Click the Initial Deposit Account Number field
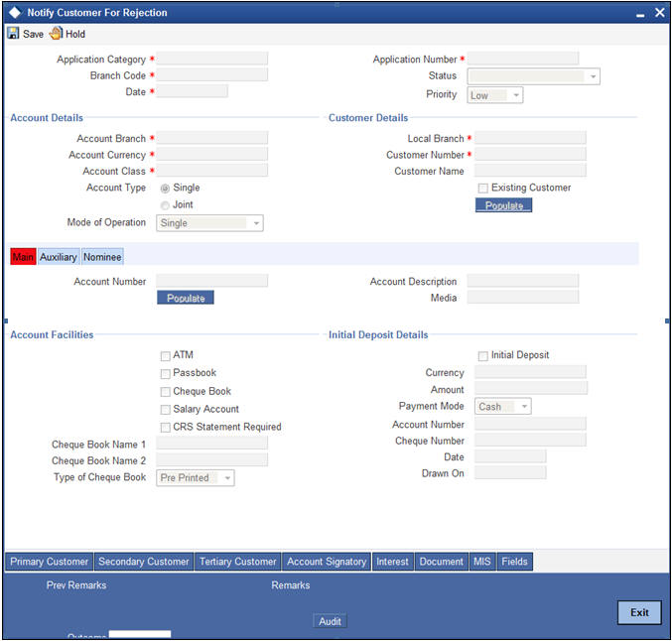Image resolution: width=672 pixels, height=641 pixels. coord(531,425)
